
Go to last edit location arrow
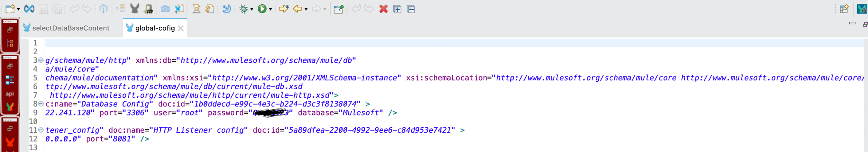283,8
